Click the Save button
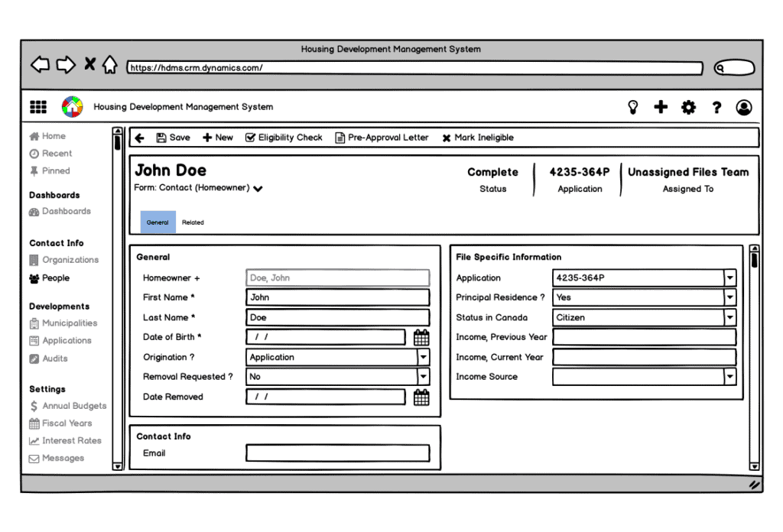Viewport: 783px width, 532px height. coord(173,138)
